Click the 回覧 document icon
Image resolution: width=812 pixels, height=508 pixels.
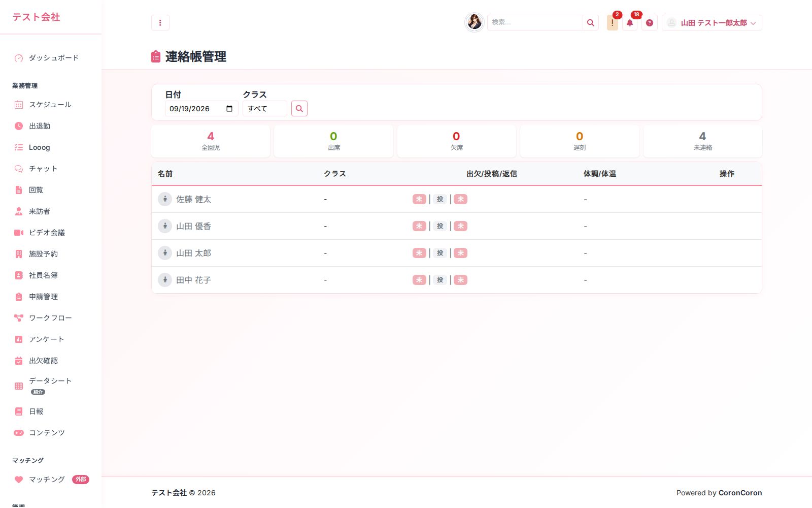[x=19, y=190]
